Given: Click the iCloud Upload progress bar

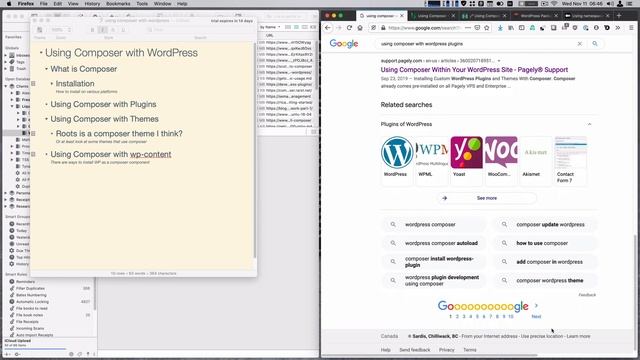Looking at the screenshot, I should [35, 349].
